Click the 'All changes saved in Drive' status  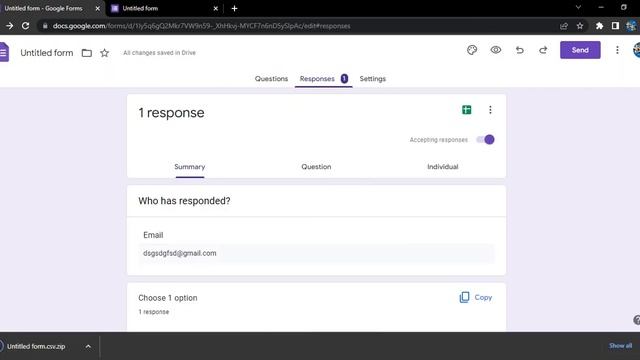pos(160,53)
